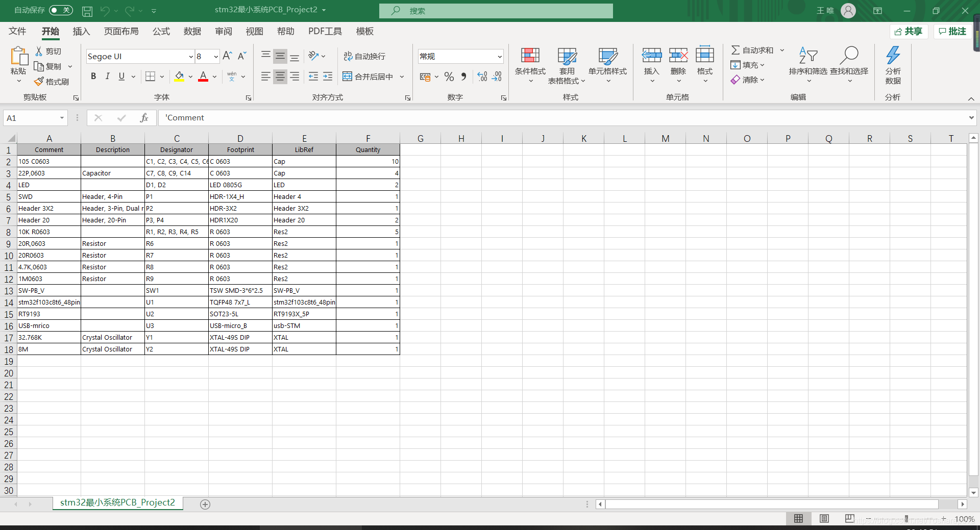Apply the red font color
This screenshot has height=530, width=980.
pyautogui.click(x=203, y=77)
